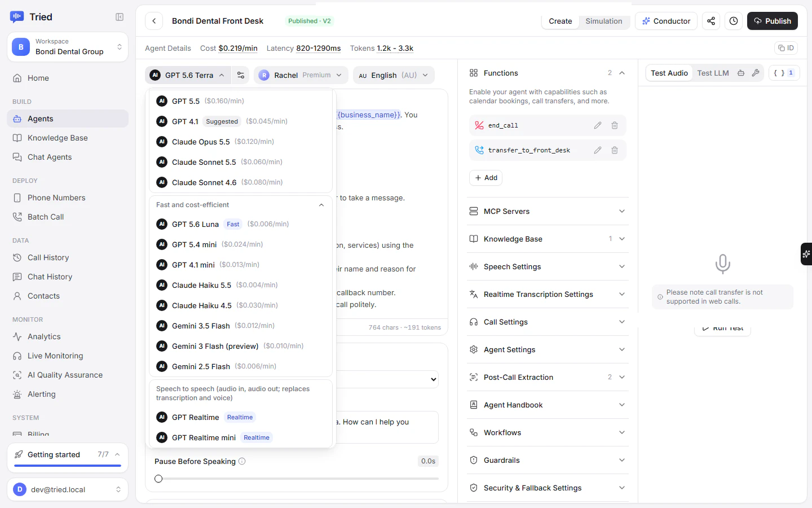Open the Rachel voice dropdown
812x508 pixels.
(x=301, y=75)
